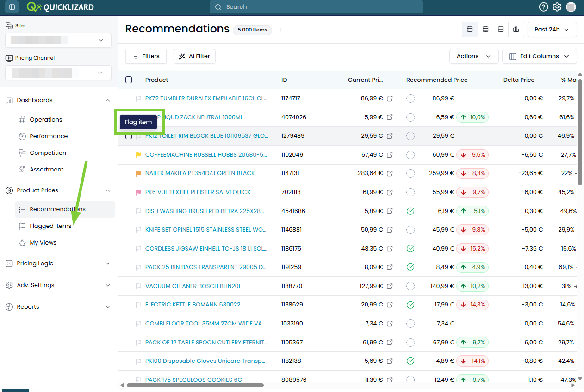Viewport: 584px width, 392px height.
Task: Open the Past 24h dropdown
Action: (x=552, y=30)
